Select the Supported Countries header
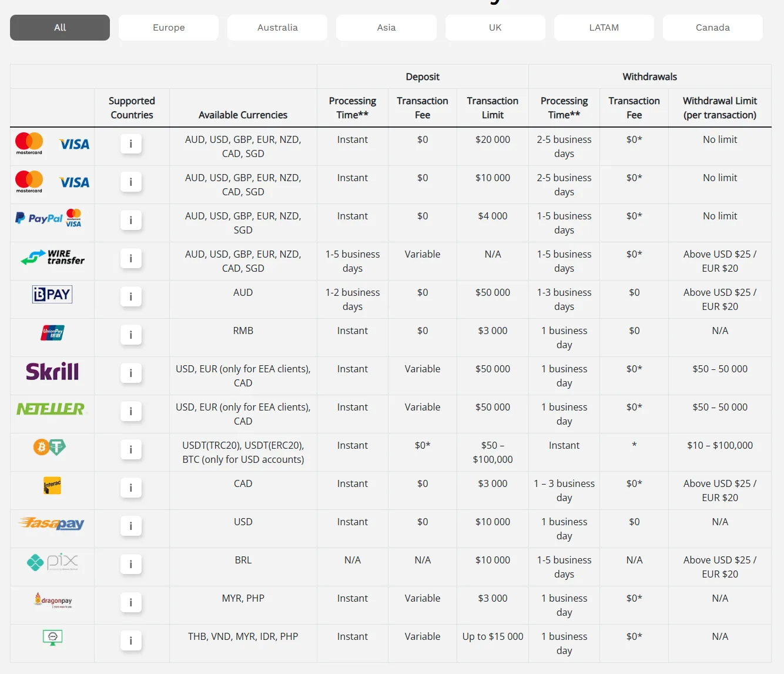 coord(132,108)
